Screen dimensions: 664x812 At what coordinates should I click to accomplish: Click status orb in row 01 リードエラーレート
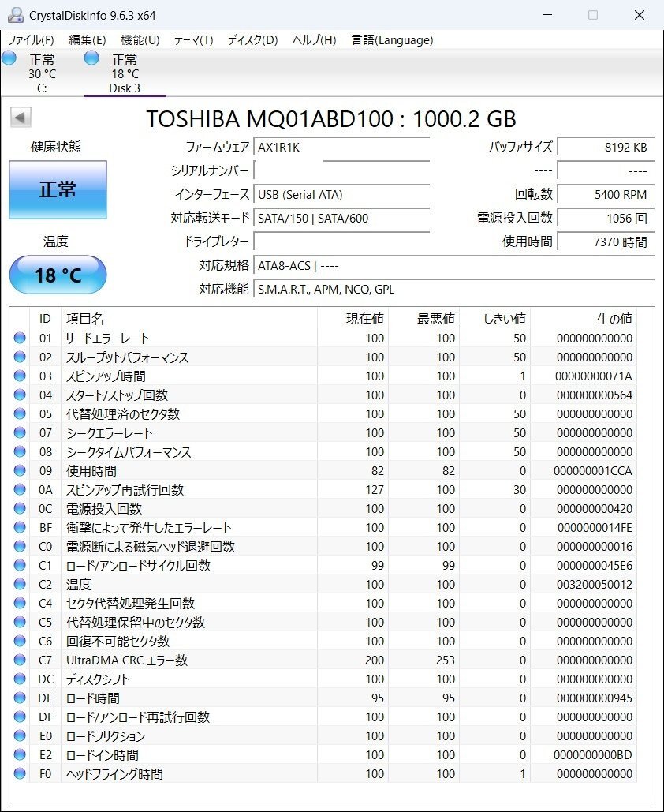click(20, 339)
